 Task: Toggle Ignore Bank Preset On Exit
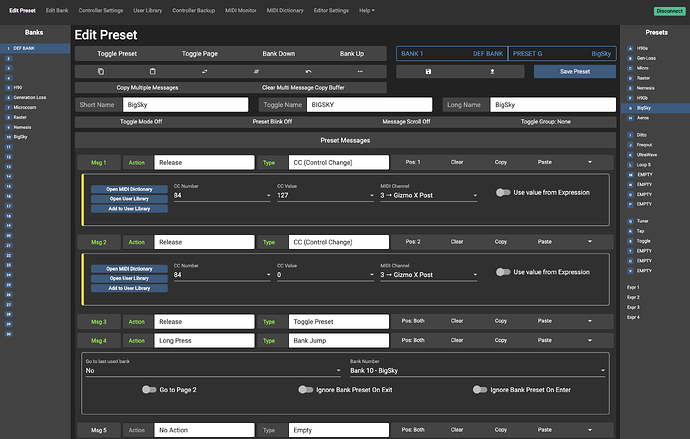tap(306, 390)
